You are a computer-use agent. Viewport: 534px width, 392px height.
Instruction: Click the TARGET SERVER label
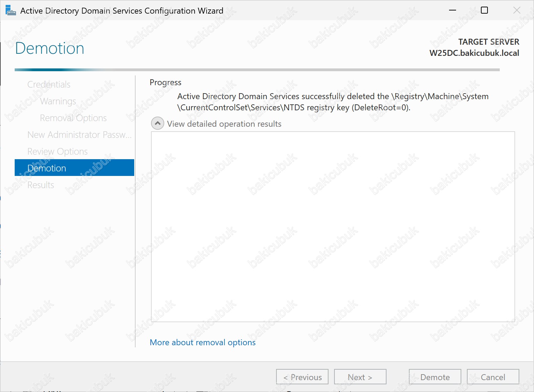tap(489, 42)
